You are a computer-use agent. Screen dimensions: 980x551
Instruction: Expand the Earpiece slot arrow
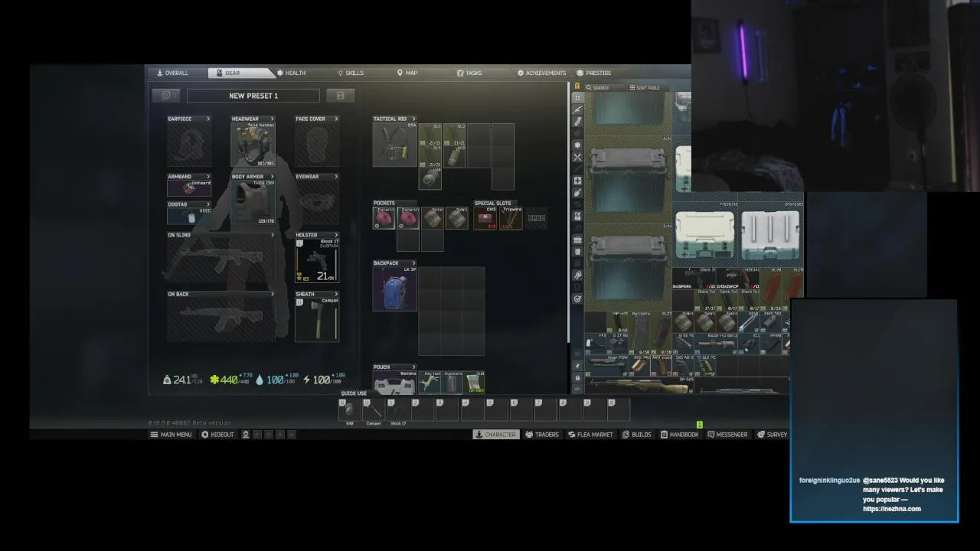click(207, 119)
